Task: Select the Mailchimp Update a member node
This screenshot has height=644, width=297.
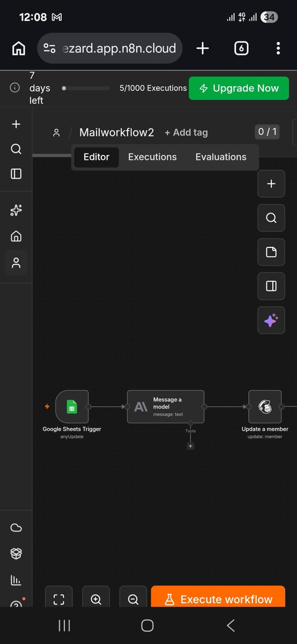Action: [x=265, y=407]
